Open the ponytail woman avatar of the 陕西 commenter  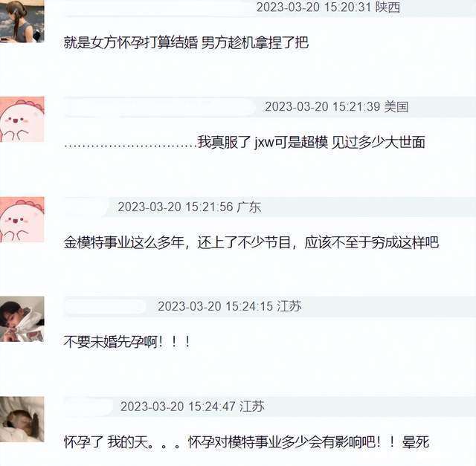pos(22,21)
